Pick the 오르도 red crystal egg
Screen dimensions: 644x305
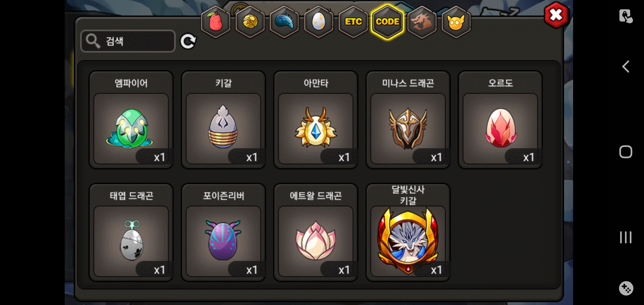pyautogui.click(x=500, y=120)
